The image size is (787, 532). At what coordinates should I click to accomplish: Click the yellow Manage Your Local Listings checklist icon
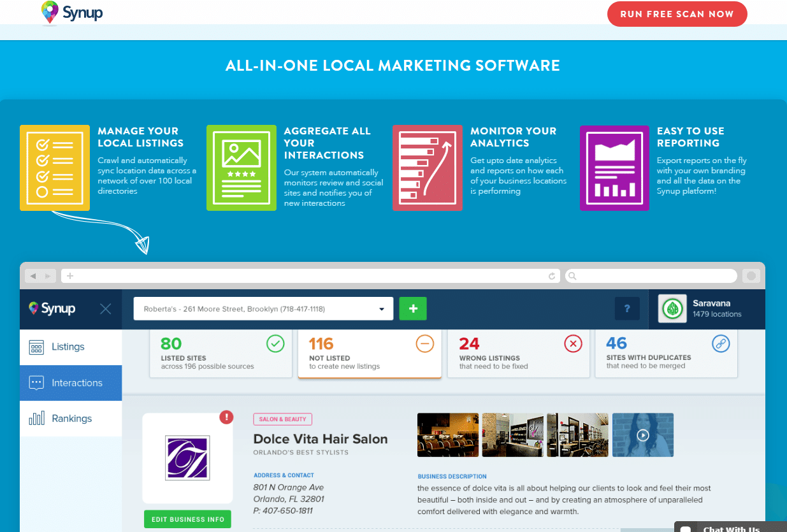[55, 168]
